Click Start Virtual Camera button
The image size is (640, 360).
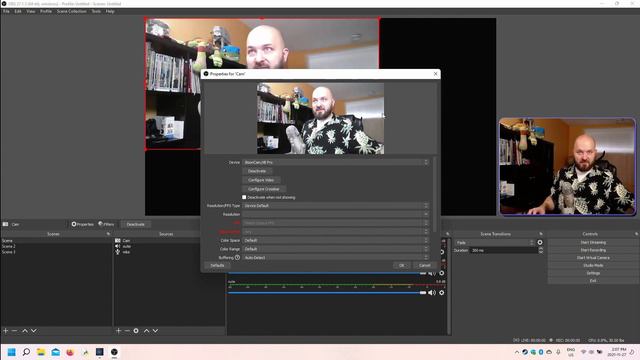(x=593, y=258)
